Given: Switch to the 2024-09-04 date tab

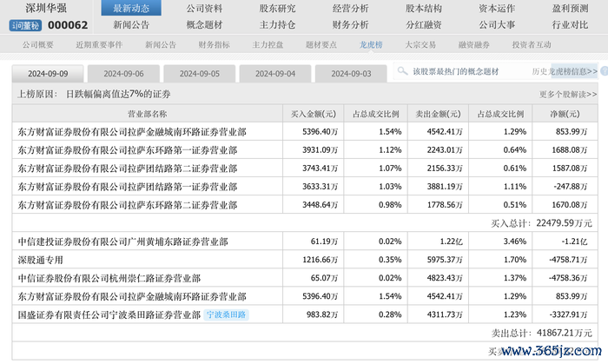Looking at the screenshot, I should tap(275, 74).
